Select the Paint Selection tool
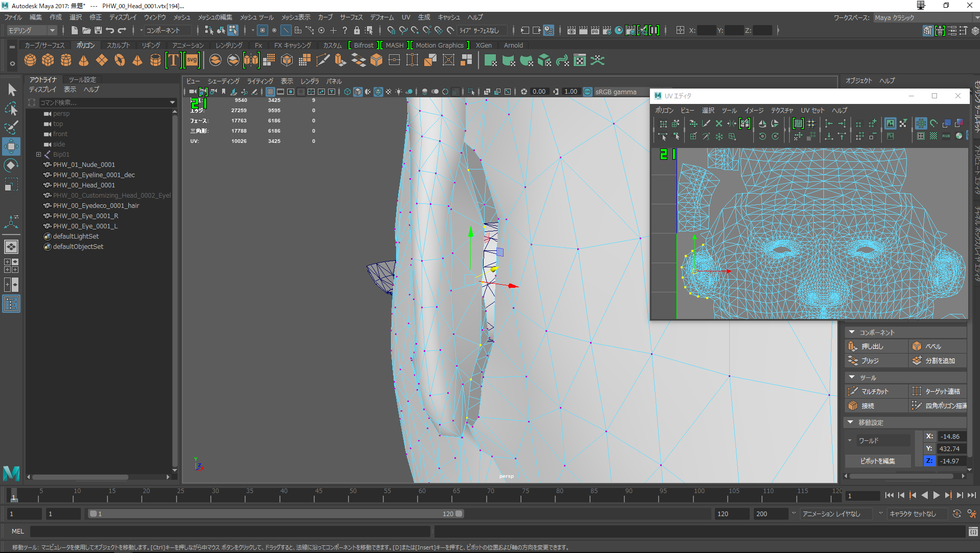This screenshot has height=553, width=980. point(11,127)
